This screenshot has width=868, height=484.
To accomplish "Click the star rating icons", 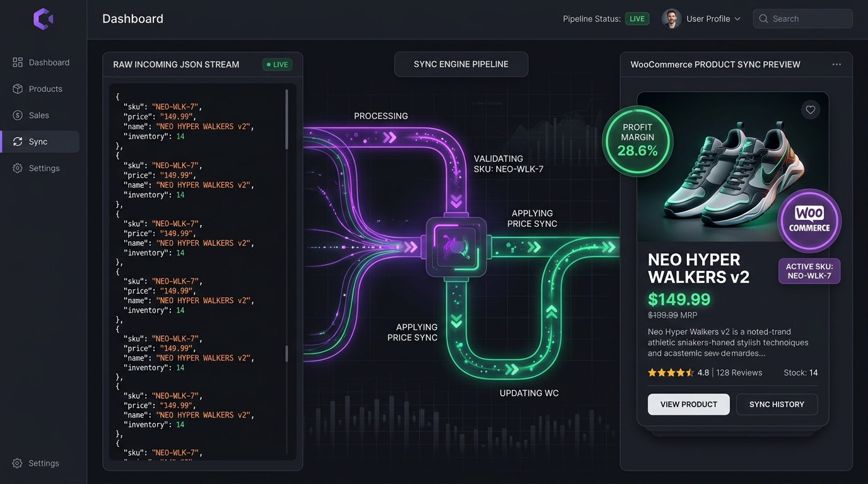I will (671, 372).
